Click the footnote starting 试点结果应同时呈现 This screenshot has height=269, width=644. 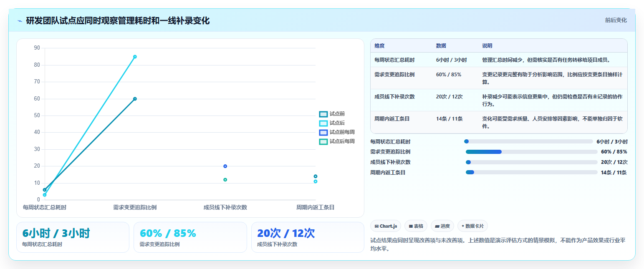point(498,244)
